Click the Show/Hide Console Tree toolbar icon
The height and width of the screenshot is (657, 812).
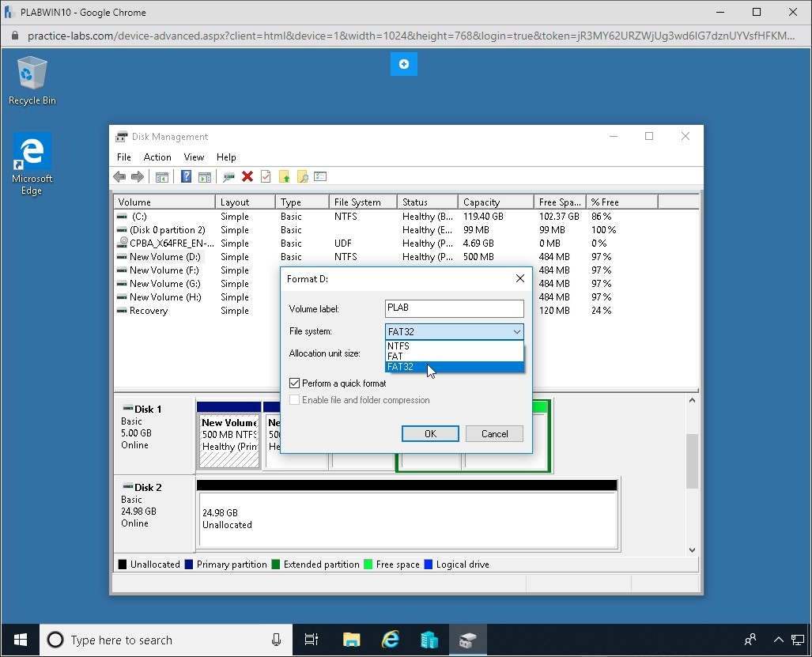pyautogui.click(x=162, y=177)
